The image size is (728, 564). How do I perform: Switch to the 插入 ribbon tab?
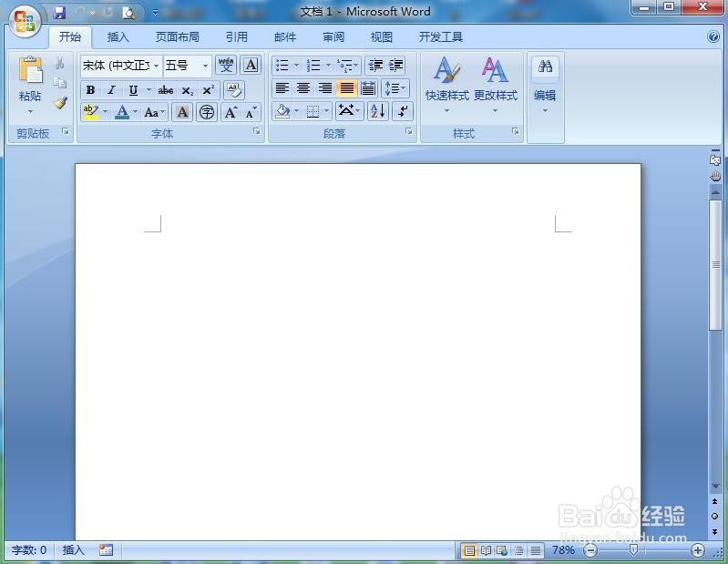point(118,37)
